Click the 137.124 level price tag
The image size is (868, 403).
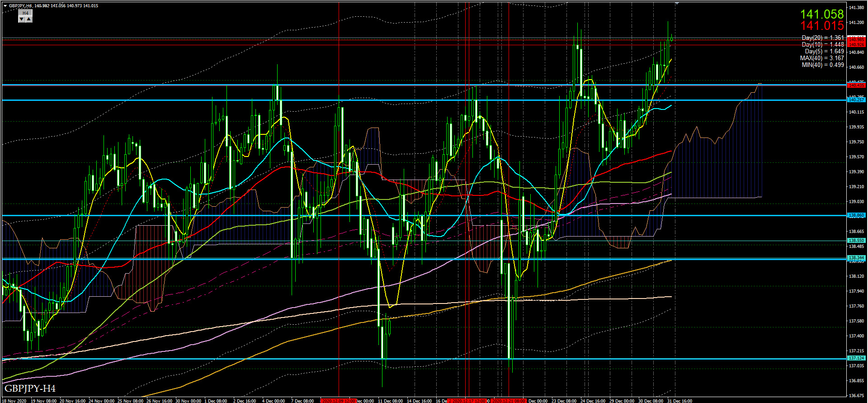point(857,358)
